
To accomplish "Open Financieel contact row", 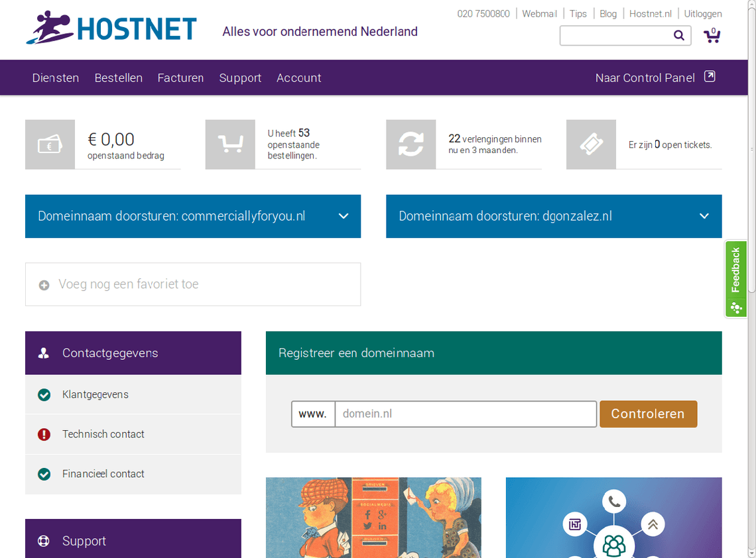I will click(133, 474).
